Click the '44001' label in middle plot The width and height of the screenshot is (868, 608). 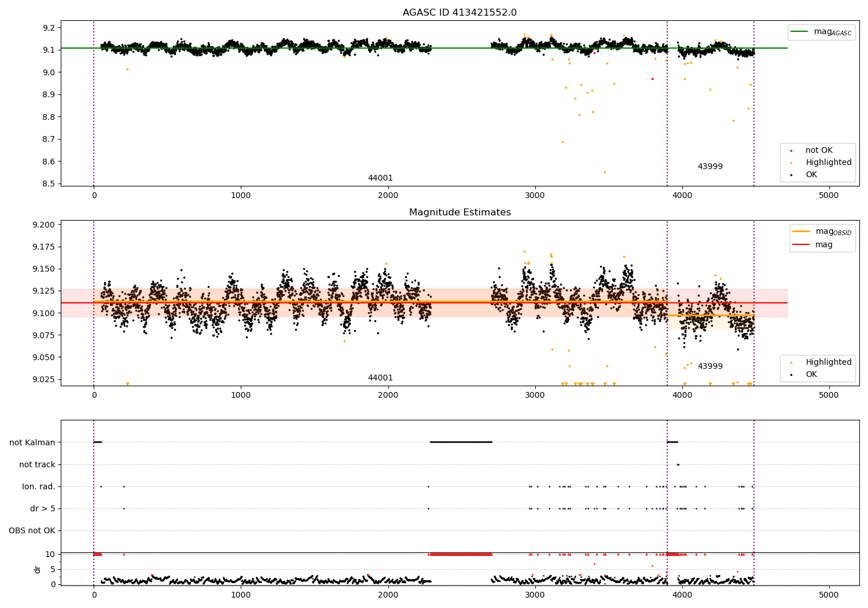(380, 378)
